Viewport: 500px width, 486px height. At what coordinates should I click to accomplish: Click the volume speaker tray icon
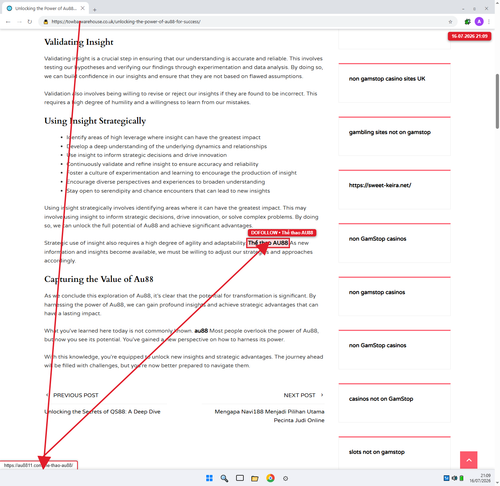(454, 478)
